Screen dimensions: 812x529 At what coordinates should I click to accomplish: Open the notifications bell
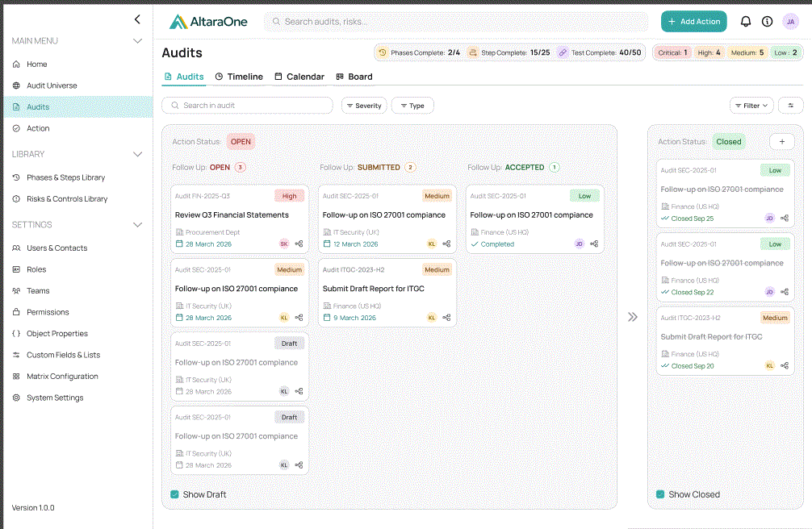745,21
